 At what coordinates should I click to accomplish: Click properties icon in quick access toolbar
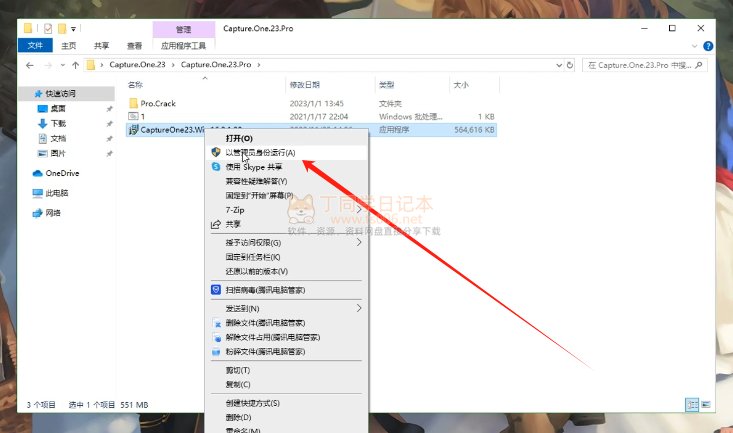(48, 29)
